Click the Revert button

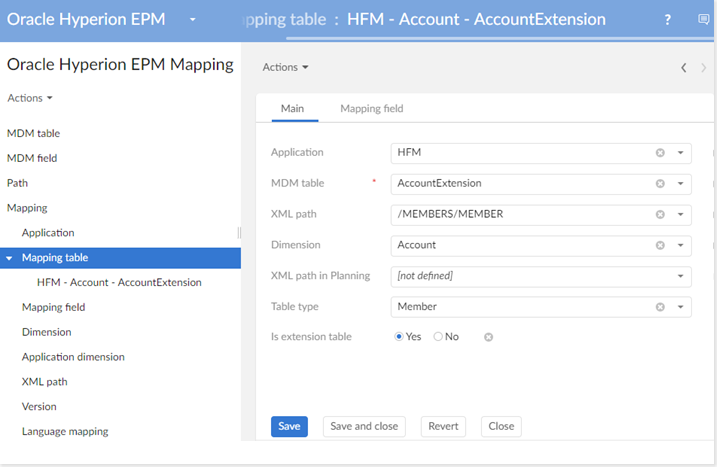click(443, 426)
